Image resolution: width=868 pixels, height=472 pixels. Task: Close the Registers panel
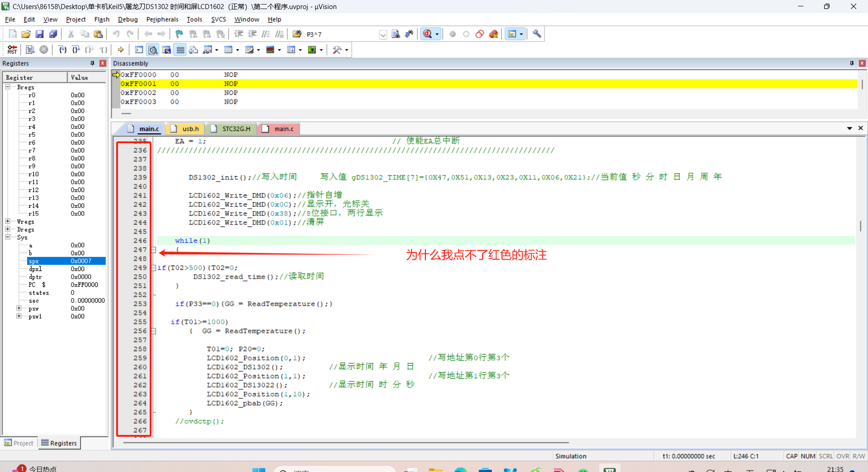pyautogui.click(x=103, y=63)
